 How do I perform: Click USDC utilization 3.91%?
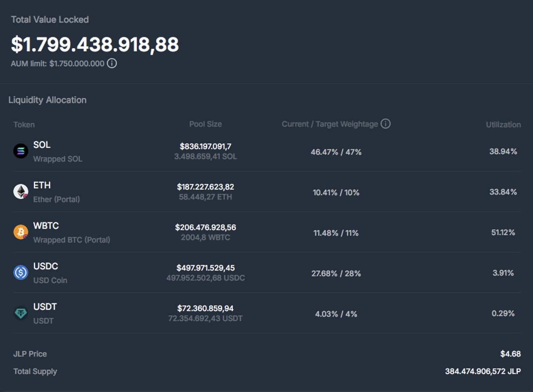[x=503, y=273]
